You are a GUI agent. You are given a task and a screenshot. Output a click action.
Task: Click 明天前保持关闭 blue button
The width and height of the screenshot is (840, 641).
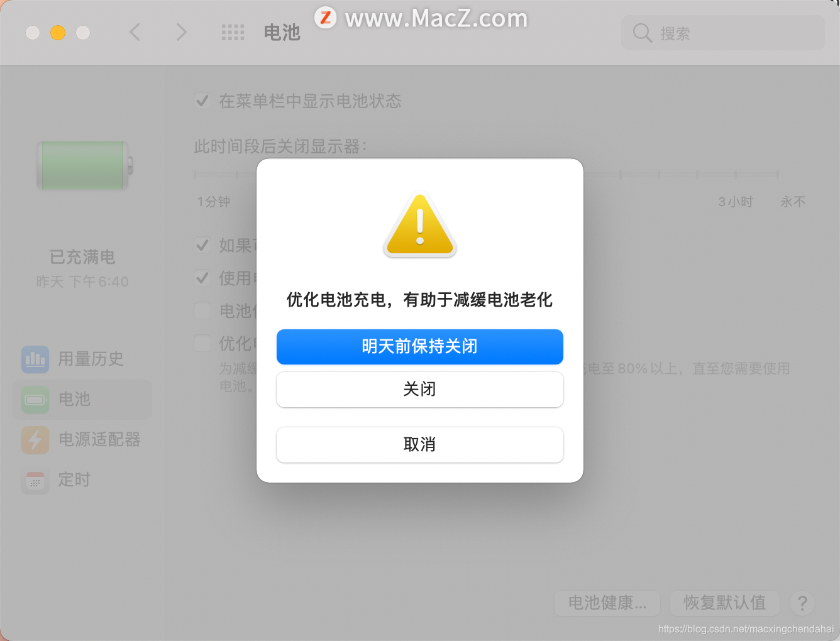pos(420,347)
